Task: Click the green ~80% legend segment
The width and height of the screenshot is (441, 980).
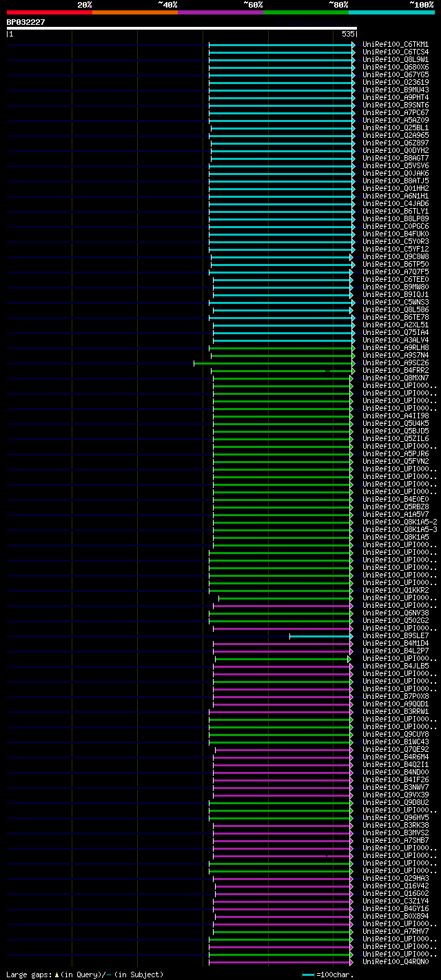Action: pos(305,12)
